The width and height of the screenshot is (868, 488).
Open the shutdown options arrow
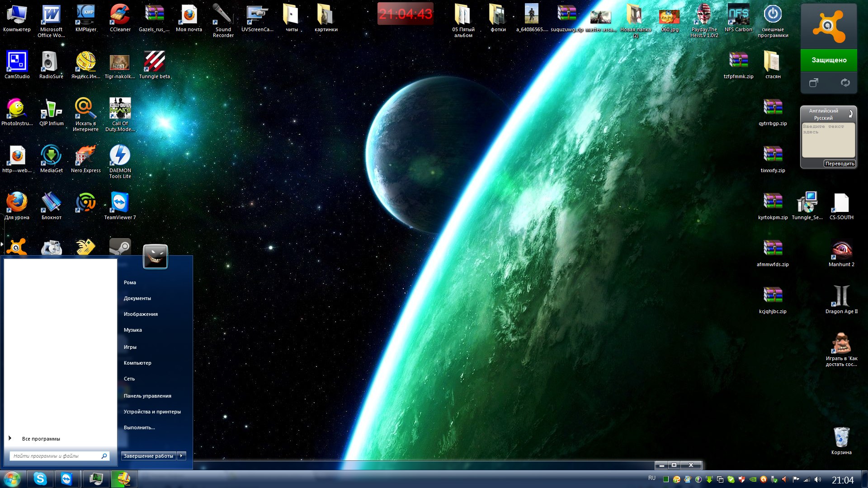click(x=181, y=456)
